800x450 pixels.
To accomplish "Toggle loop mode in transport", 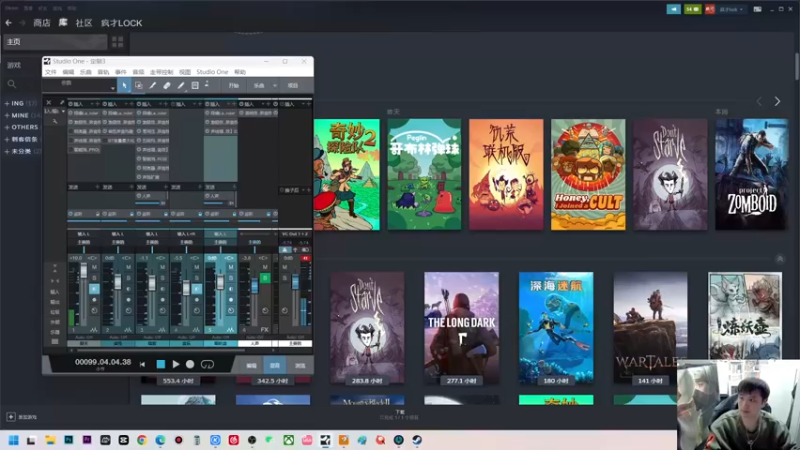I will 207,364.
